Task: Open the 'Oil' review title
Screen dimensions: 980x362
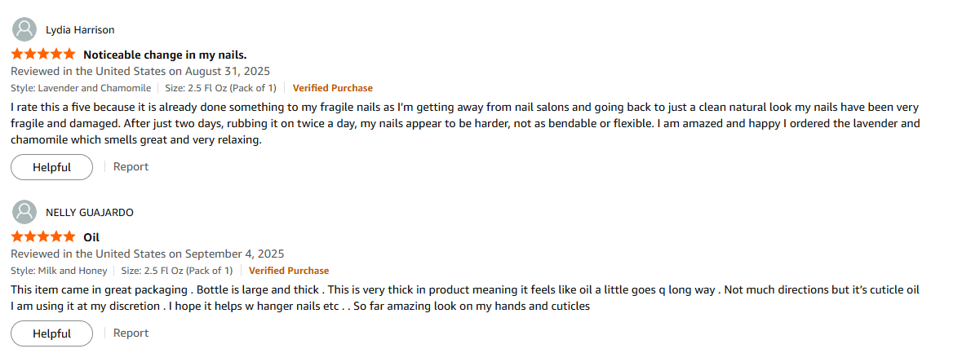Action: click(91, 238)
